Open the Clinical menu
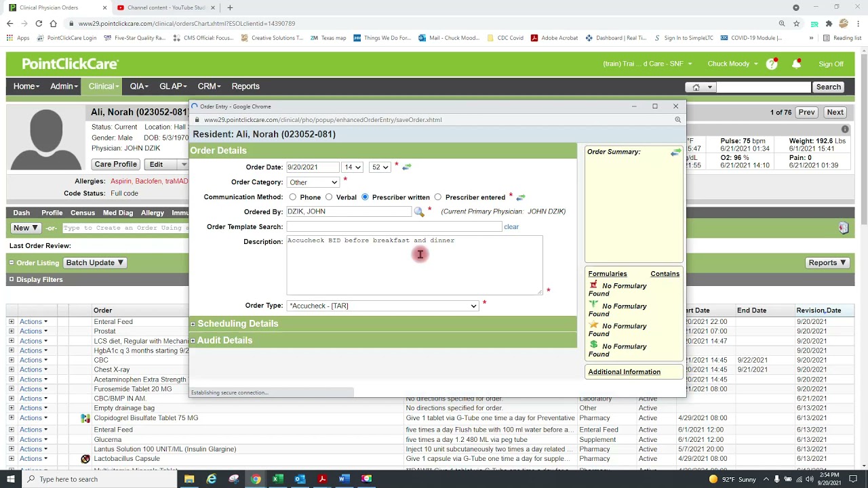The height and width of the screenshot is (488, 868). [x=103, y=87]
